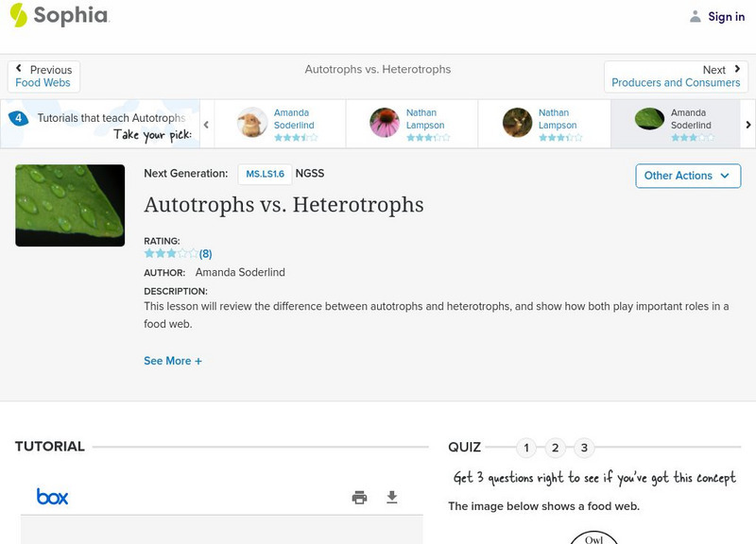Select quiz question 1
The image size is (756, 544).
(x=526, y=448)
